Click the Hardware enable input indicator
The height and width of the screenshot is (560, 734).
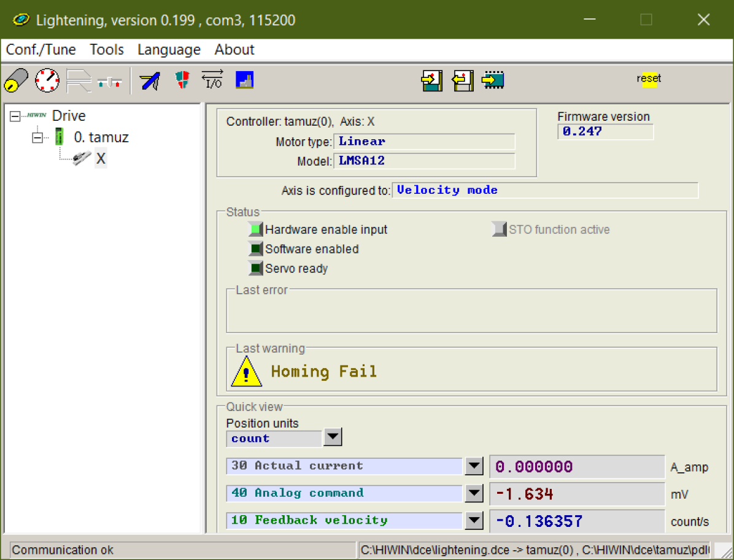255,230
